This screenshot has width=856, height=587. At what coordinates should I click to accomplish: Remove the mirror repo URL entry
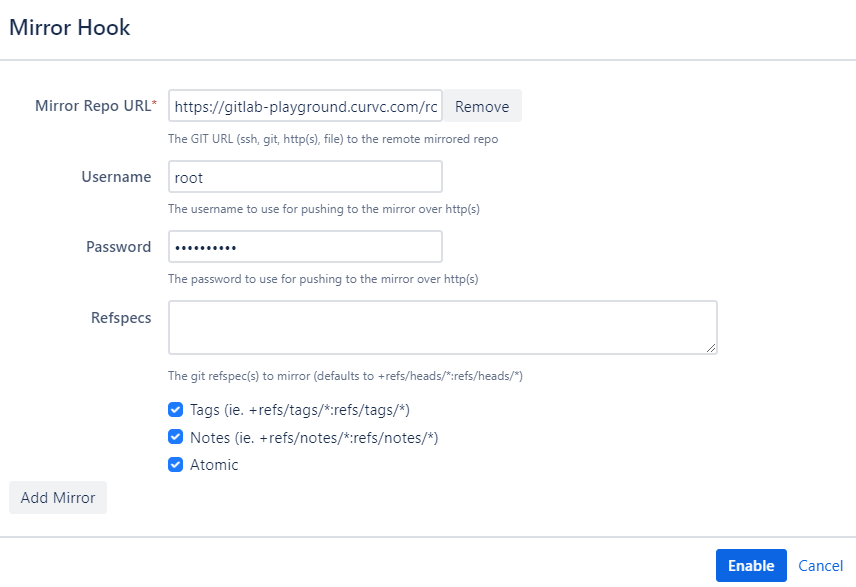coord(482,106)
